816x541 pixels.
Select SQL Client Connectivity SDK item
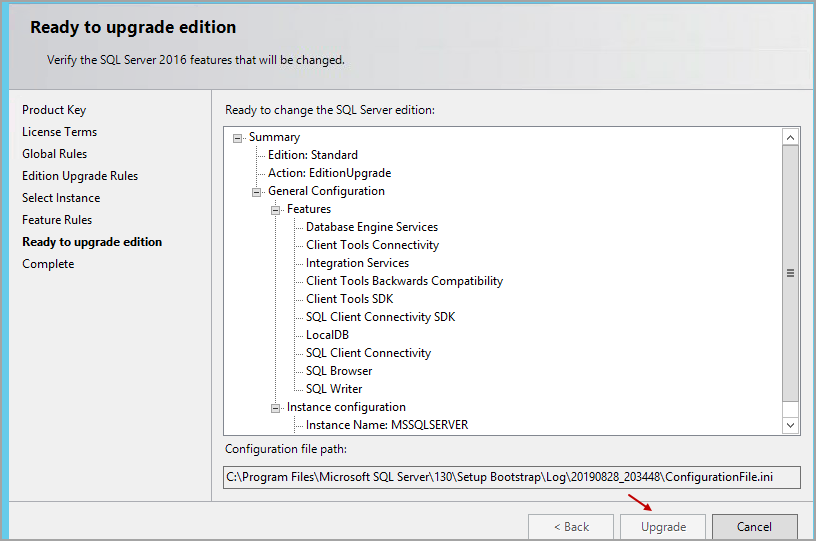pos(380,317)
